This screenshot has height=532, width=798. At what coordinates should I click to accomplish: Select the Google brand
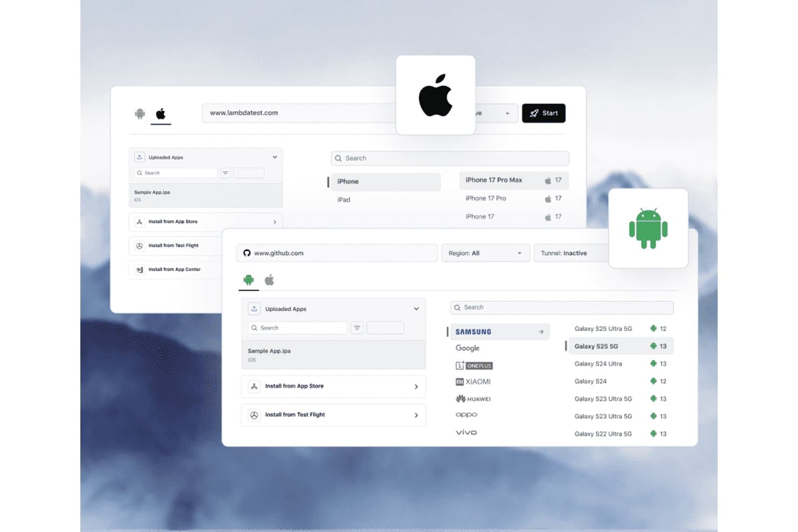(467, 348)
